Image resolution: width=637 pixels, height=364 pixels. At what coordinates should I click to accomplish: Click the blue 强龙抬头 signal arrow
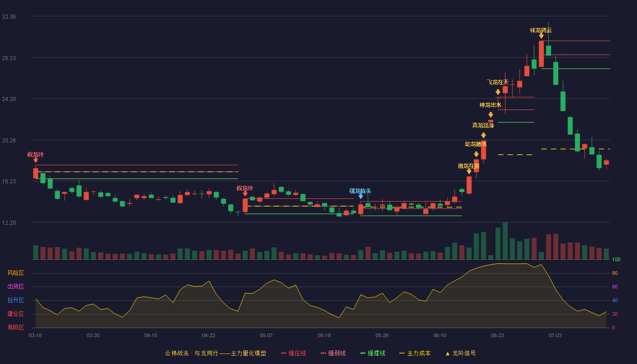click(x=360, y=197)
